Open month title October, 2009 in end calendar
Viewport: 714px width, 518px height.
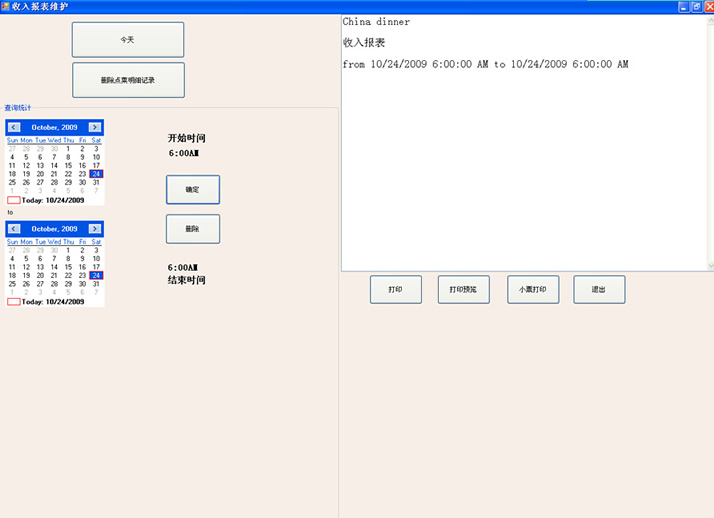pyautogui.click(x=54, y=229)
